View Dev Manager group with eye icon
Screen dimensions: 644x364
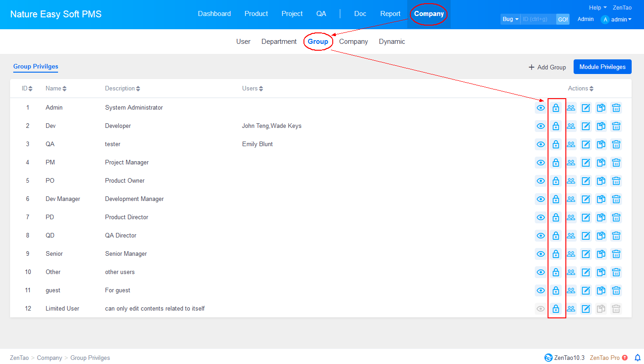tap(541, 199)
